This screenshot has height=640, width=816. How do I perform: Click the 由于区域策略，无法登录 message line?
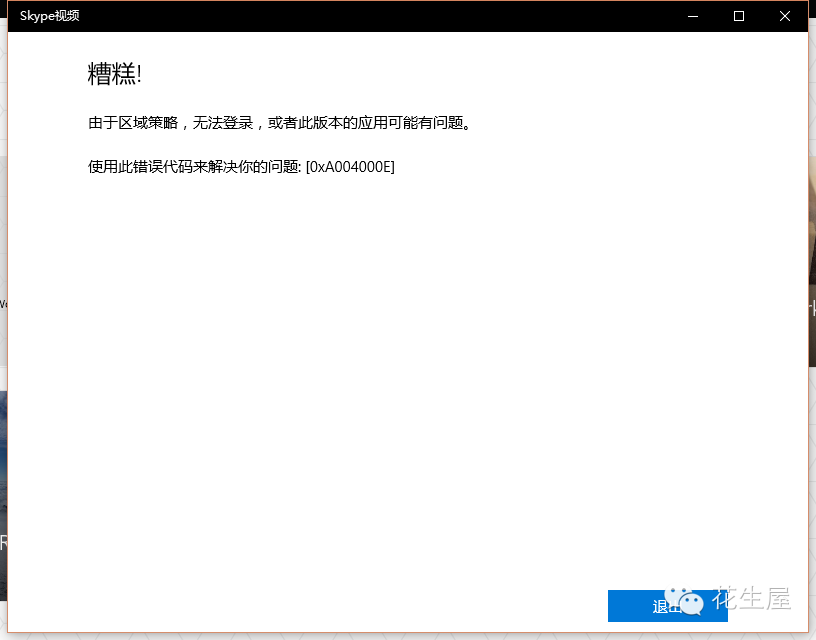279,123
